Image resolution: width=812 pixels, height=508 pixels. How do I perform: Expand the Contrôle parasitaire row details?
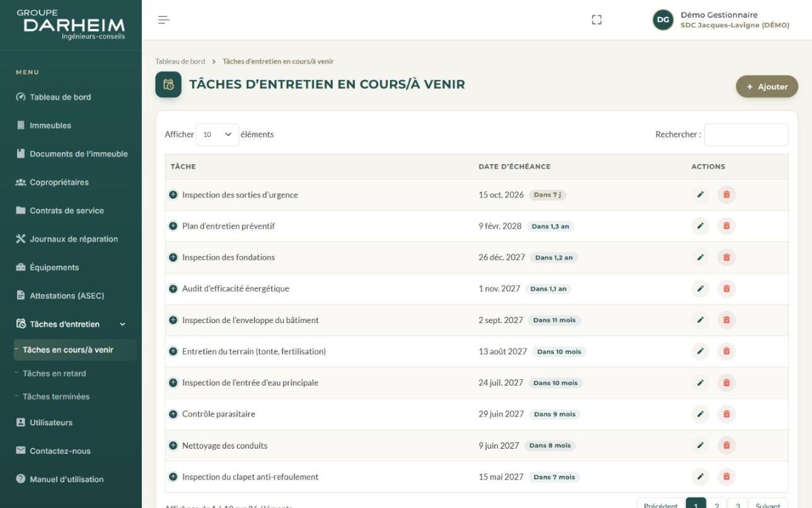click(x=173, y=414)
